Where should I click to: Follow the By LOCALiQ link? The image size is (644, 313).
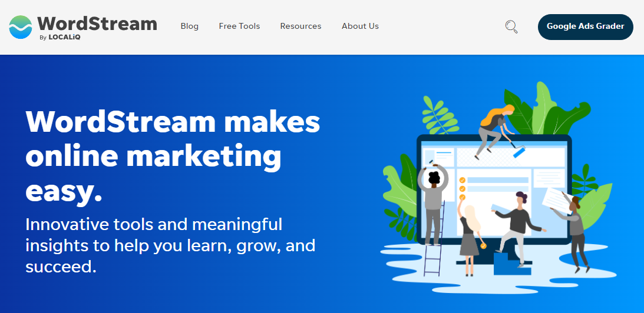pyautogui.click(x=60, y=37)
